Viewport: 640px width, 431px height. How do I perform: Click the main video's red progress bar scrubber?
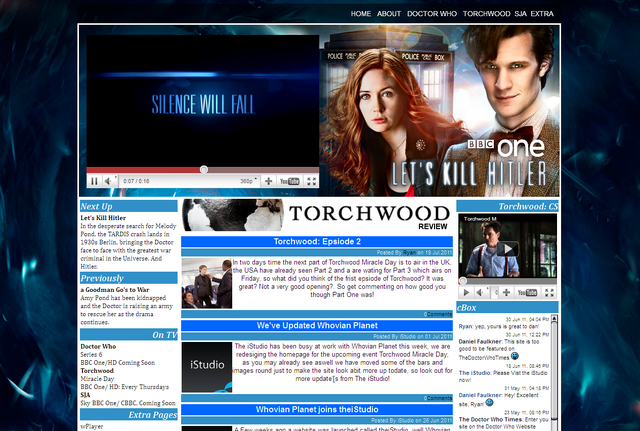pos(204,169)
